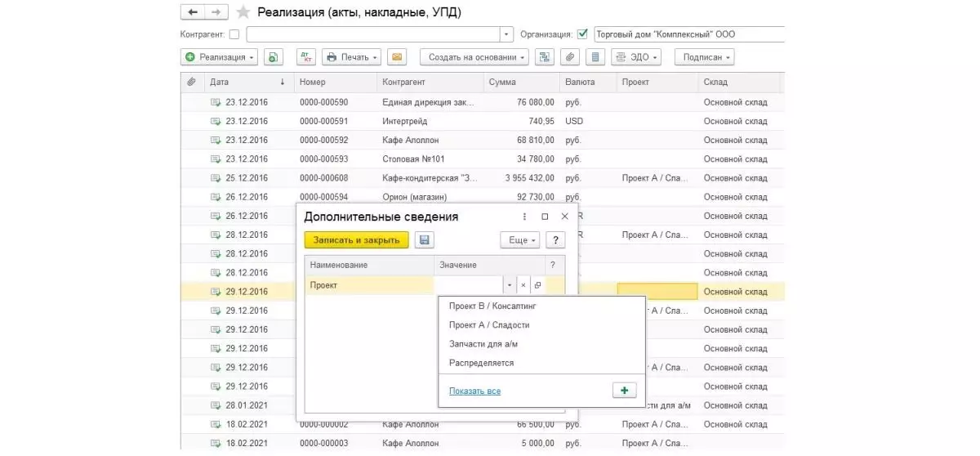Go back with the left arrow button
This screenshot has width=980, height=456.
[x=193, y=12]
